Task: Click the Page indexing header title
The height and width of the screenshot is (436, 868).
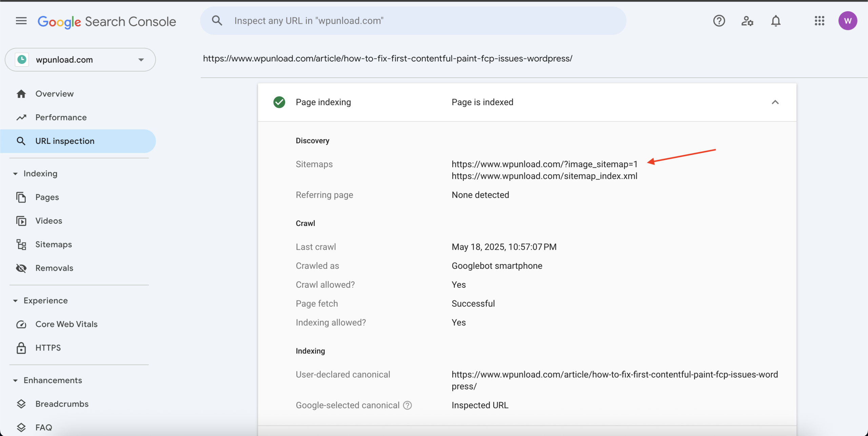Action: 323,102
